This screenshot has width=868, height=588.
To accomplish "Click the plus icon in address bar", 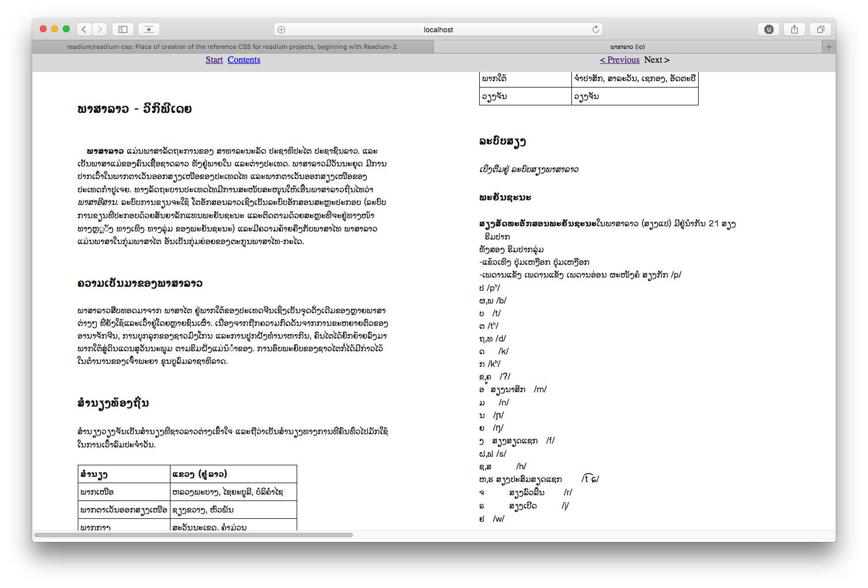I will (x=282, y=29).
